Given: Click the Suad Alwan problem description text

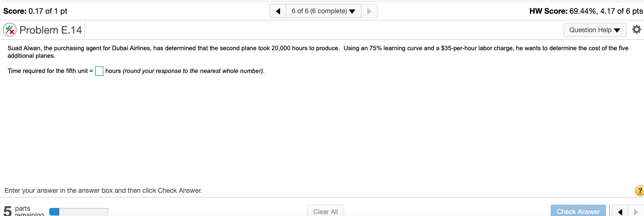Looking at the screenshot, I should coord(317,52).
